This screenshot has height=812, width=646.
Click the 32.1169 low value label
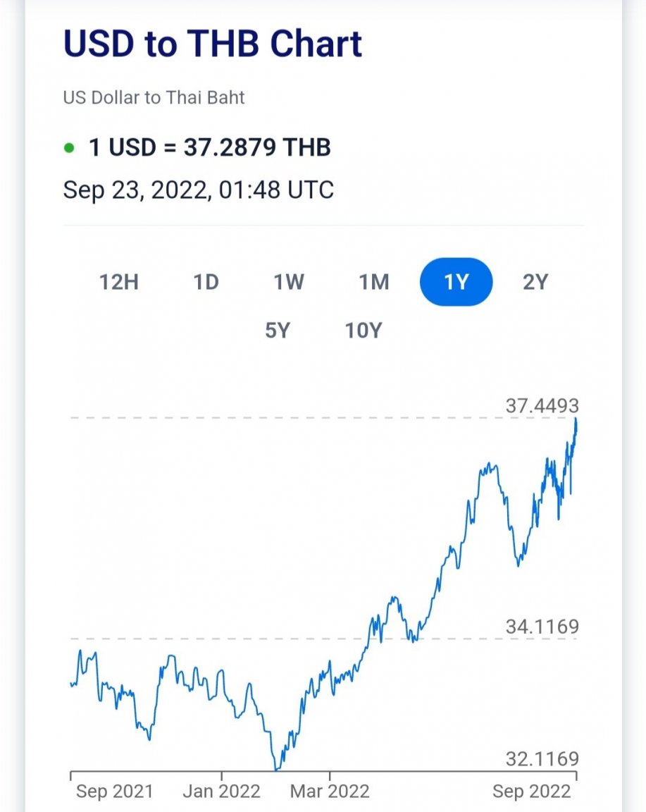[542, 758]
